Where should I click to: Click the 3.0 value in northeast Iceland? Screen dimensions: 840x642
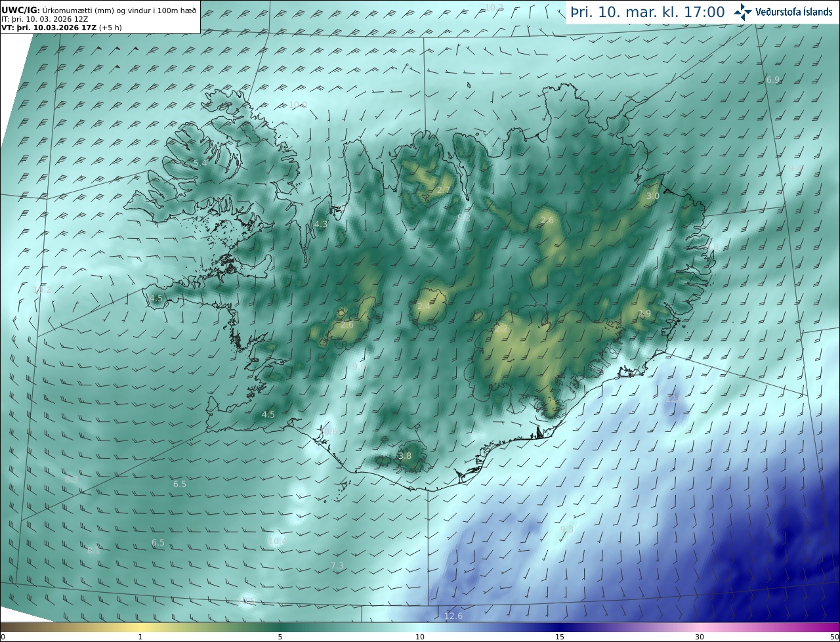click(x=653, y=196)
